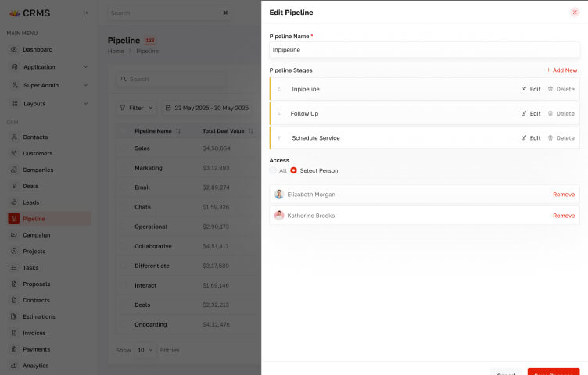
Task: Tick the select-all header checkbox
Action: pos(124,131)
